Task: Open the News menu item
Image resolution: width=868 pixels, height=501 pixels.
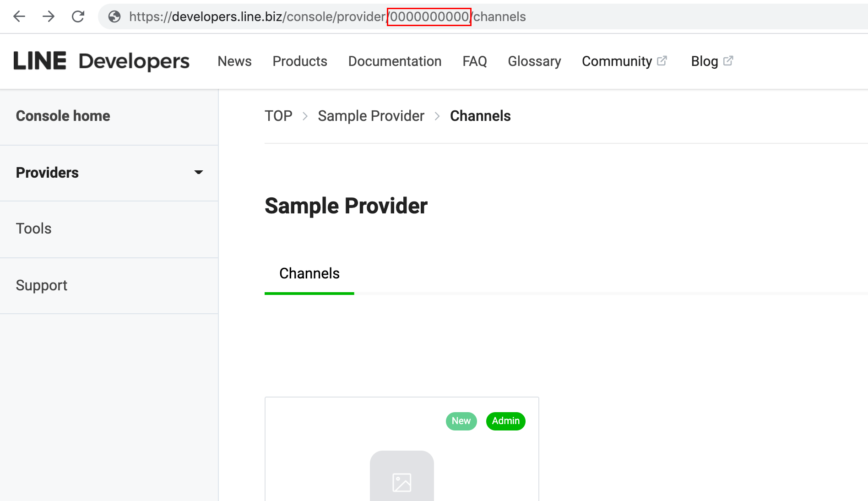Action: 234,61
